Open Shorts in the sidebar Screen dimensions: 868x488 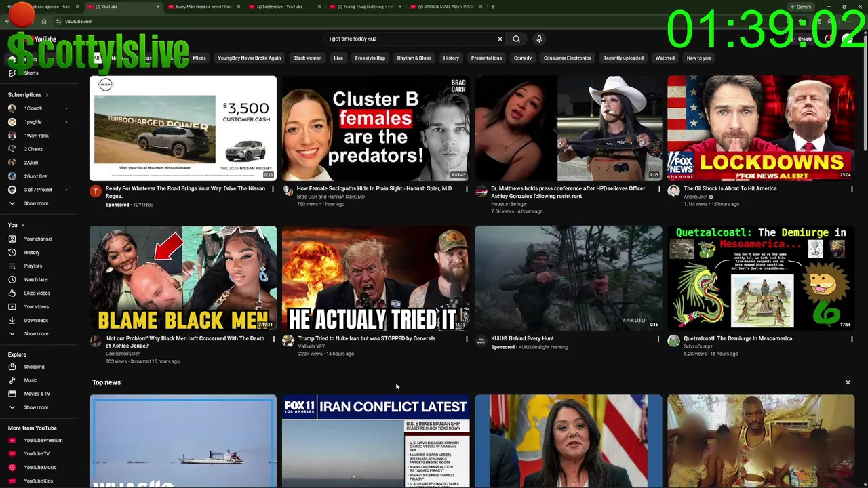31,73
